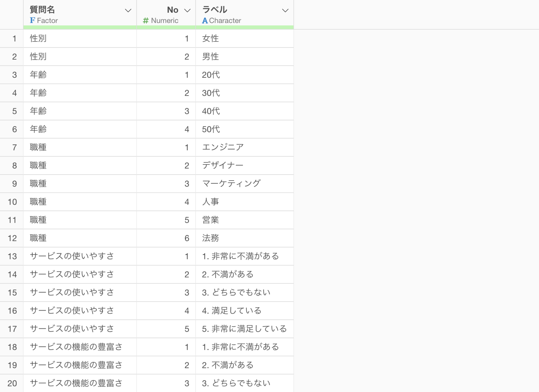Click the 女性 label cell

(x=210, y=38)
